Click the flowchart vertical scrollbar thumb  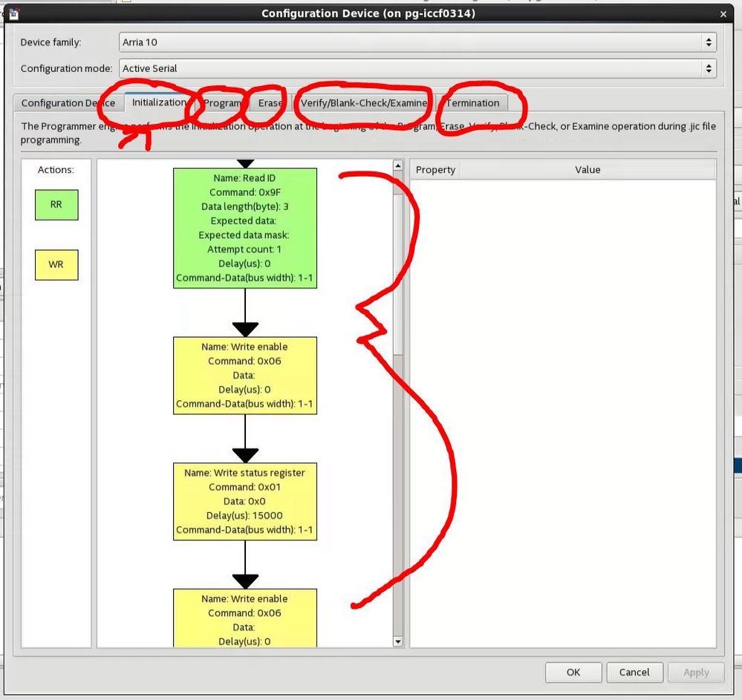click(x=398, y=275)
